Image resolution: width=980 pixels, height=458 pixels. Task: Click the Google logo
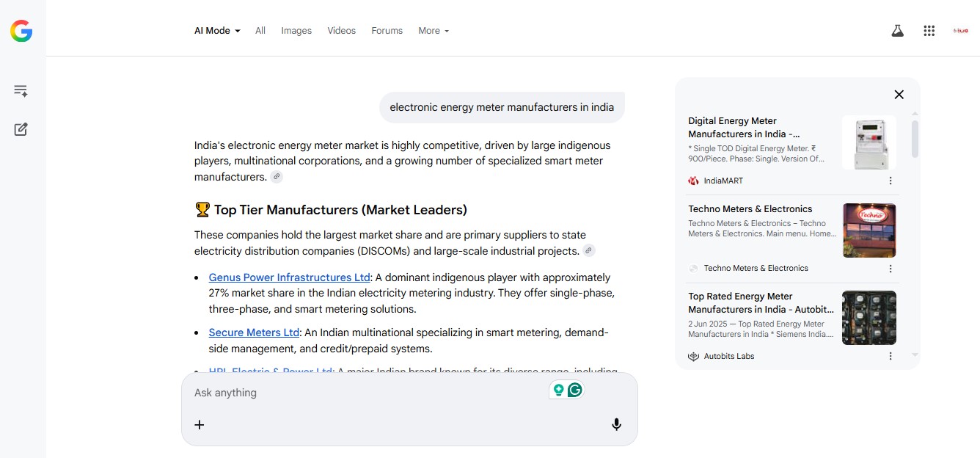click(x=21, y=31)
